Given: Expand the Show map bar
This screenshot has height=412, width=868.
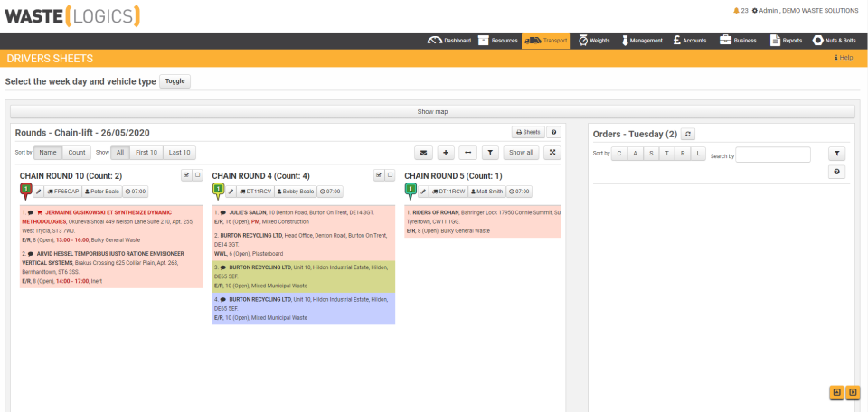Looking at the screenshot, I should 432,112.
